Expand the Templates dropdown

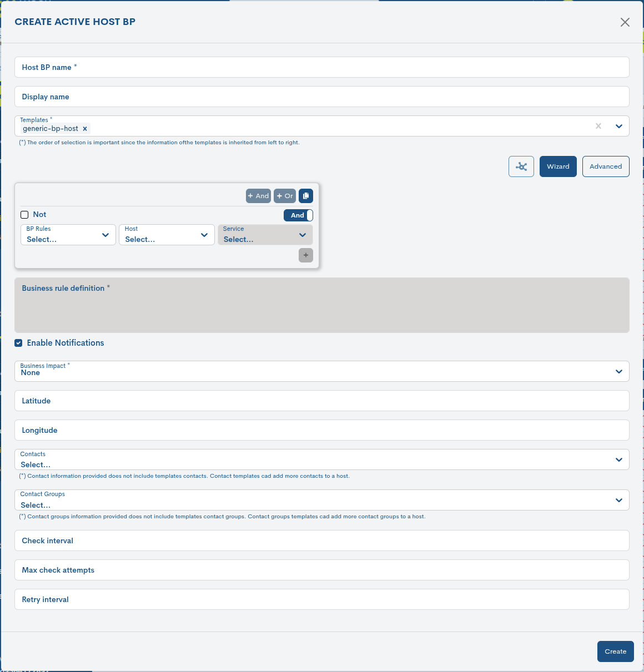[619, 126]
